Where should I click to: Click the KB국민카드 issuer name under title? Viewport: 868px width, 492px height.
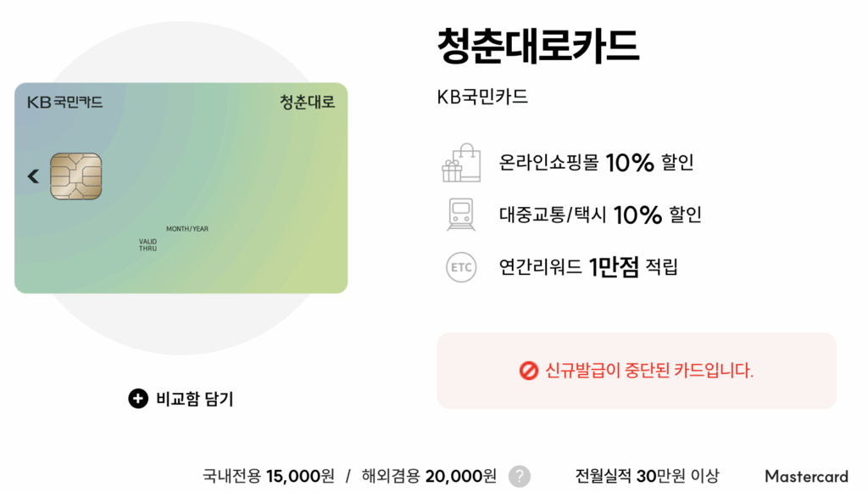[x=482, y=97]
